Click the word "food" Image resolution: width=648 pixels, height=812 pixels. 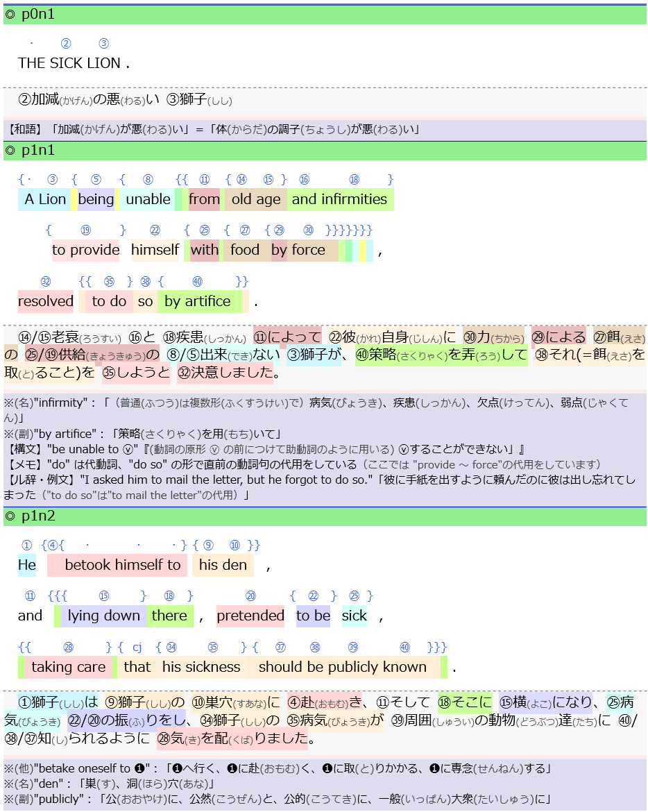click(245, 250)
